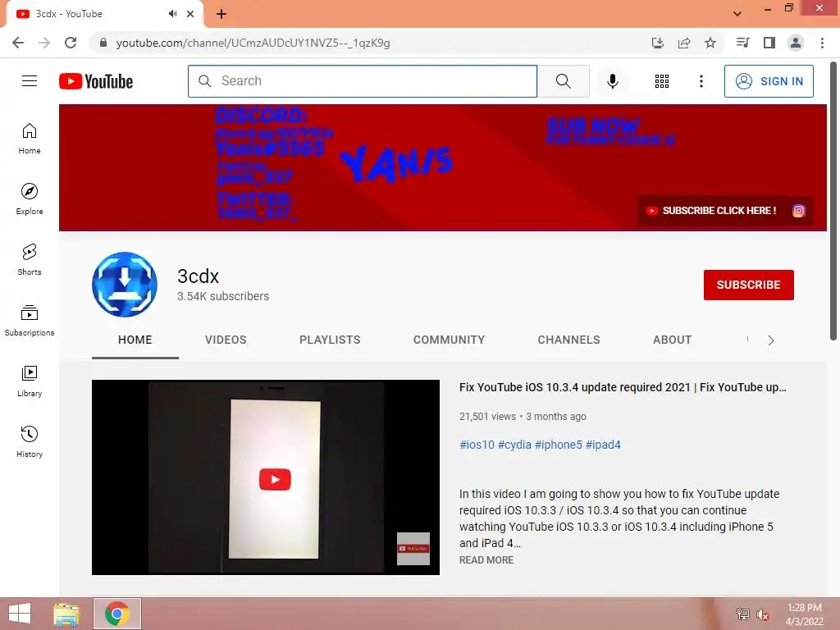The height and width of the screenshot is (630, 840).
Task: Open a new browser tab
Action: pos(221,14)
